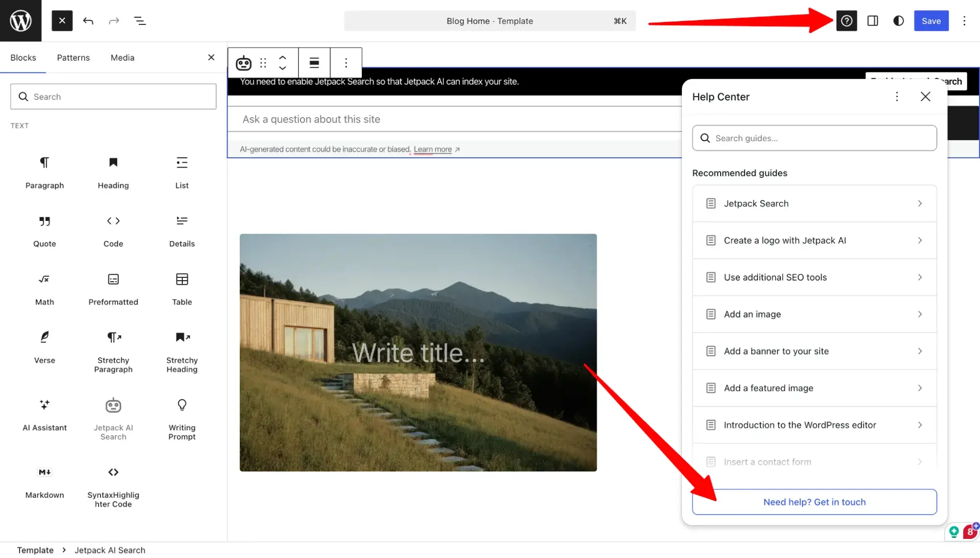Switch to the Media tab
This screenshot has width=980, height=558.
point(122,57)
